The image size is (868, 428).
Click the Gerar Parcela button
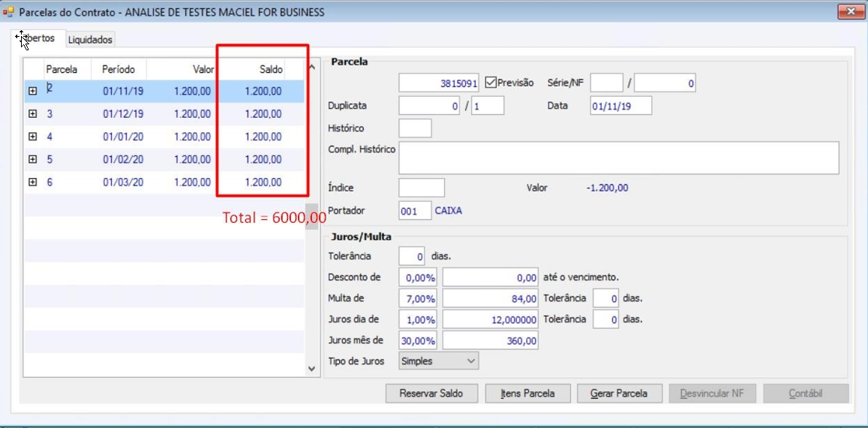click(619, 393)
